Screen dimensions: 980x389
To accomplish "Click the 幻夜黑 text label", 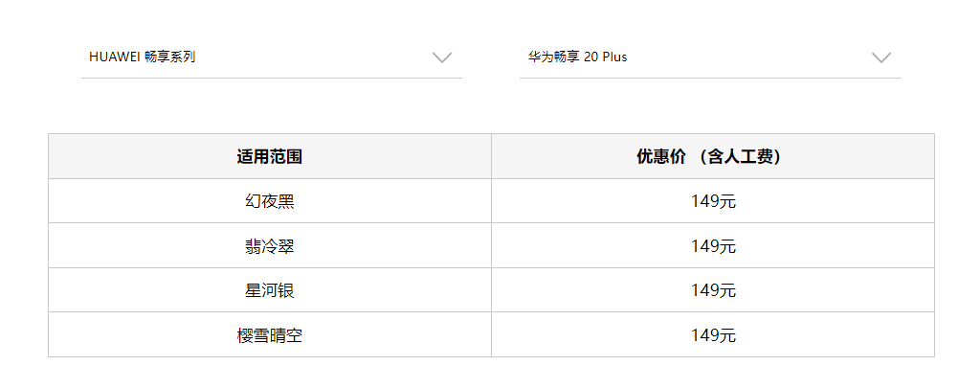I will click(x=270, y=201).
